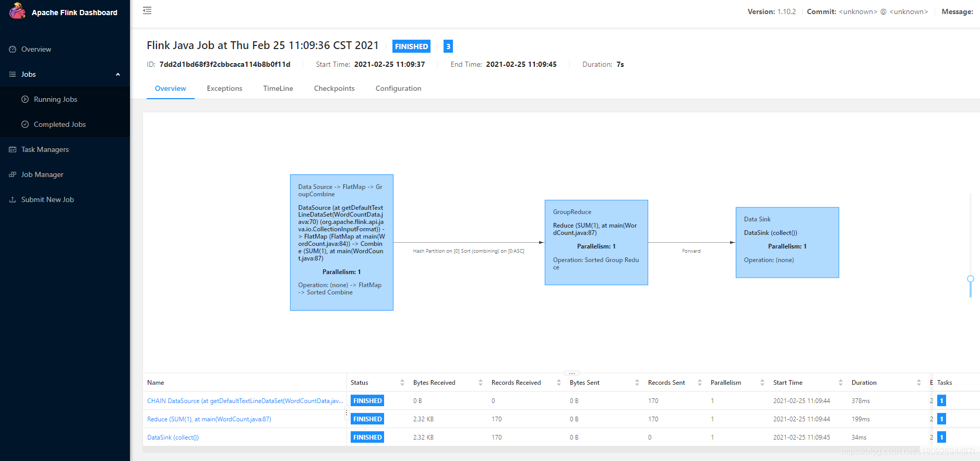
Task: Click FINISHED status of Reduce row
Action: (x=367, y=419)
